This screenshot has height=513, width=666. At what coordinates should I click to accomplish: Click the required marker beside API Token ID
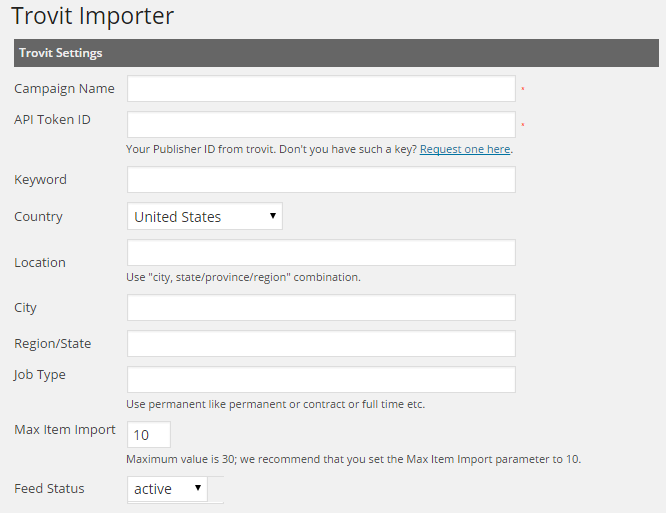523,126
